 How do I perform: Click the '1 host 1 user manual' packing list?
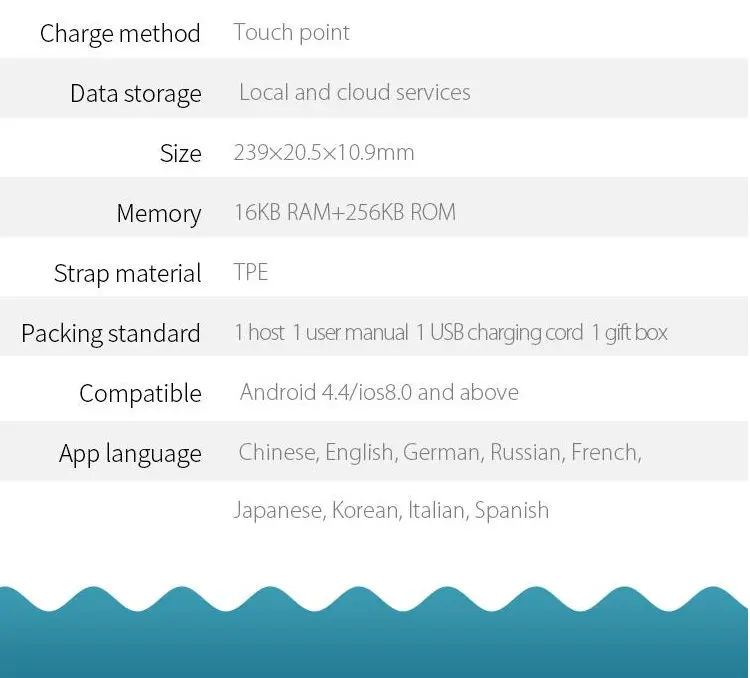tap(451, 333)
